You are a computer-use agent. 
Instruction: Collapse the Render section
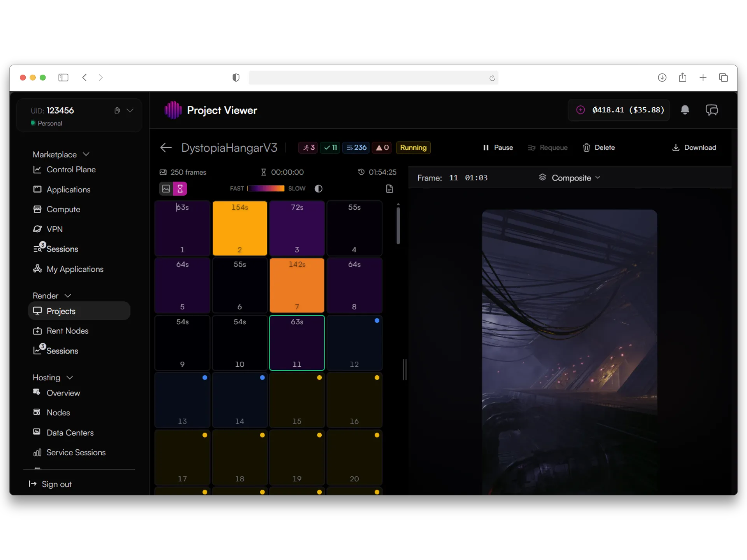pos(52,296)
